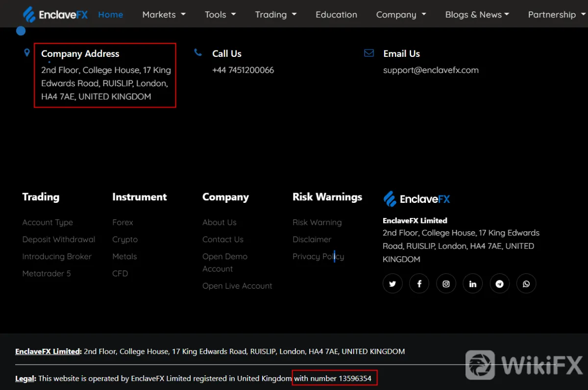Image resolution: width=588 pixels, height=390 pixels.
Task: Expand the Tools dropdown menu
Action: coord(220,14)
